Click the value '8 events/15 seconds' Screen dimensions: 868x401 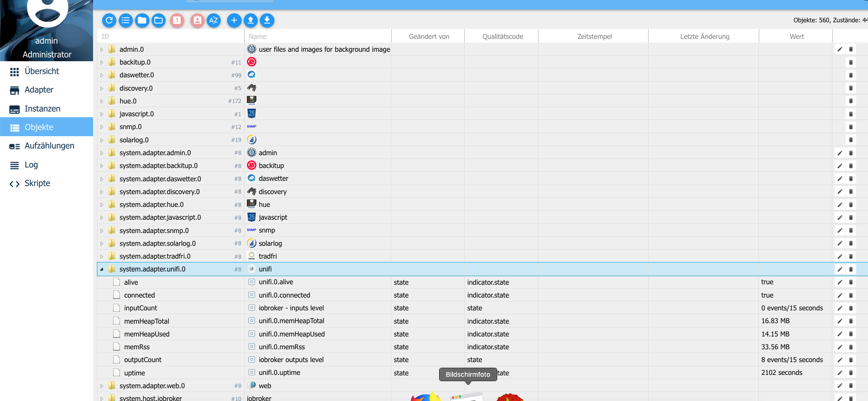792,360
